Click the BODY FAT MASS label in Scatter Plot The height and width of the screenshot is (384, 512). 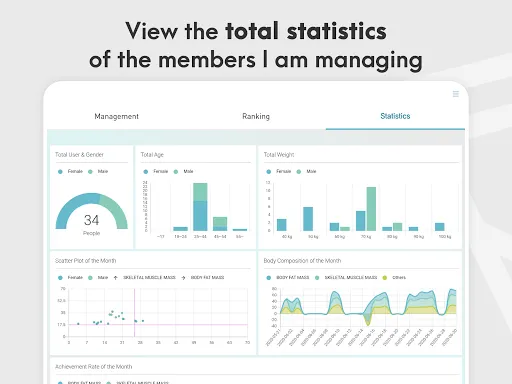[x=207, y=277]
